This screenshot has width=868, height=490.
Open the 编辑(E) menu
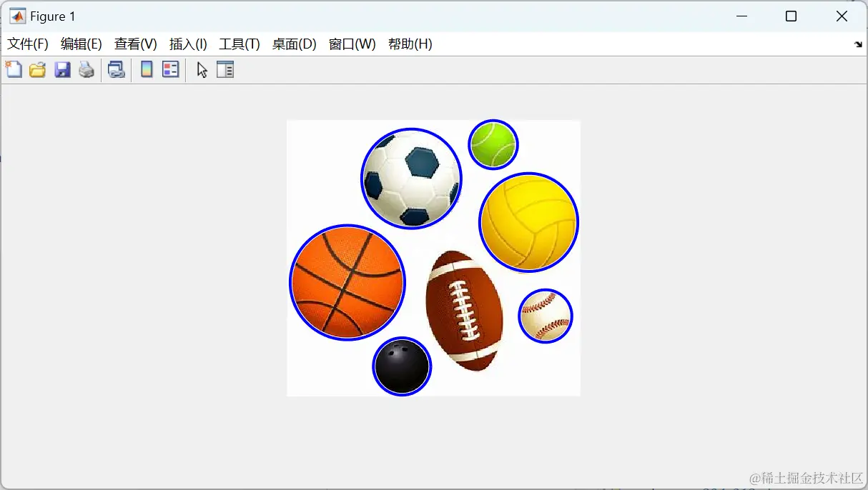pos(82,44)
